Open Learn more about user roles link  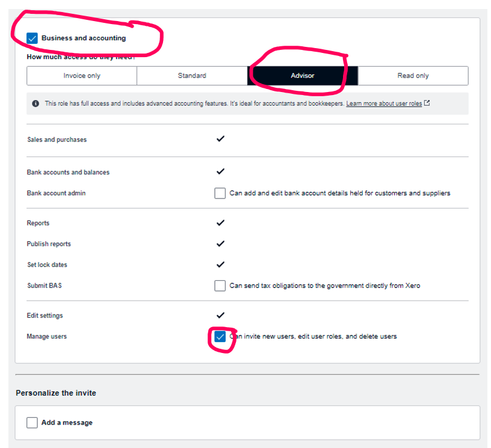pyautogui.click(x=384, y=103)
